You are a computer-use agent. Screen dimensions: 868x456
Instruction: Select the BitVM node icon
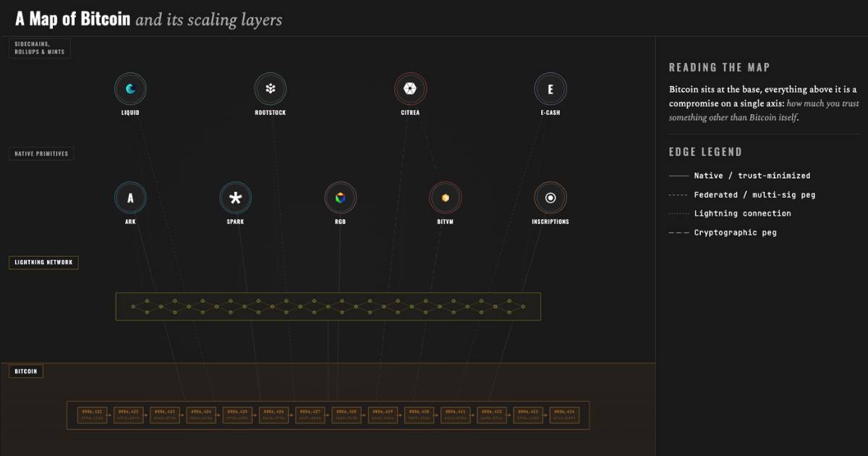446,198
